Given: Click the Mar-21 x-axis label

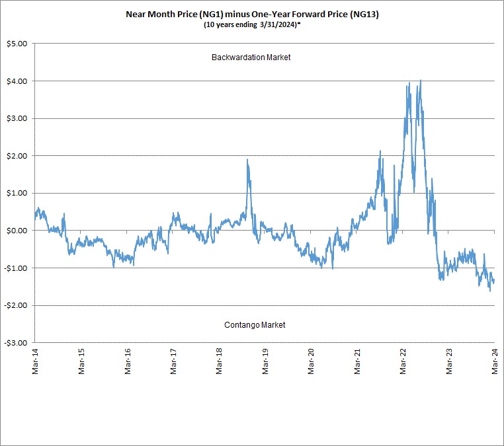Looking at the screenshot, I should 357,361.
